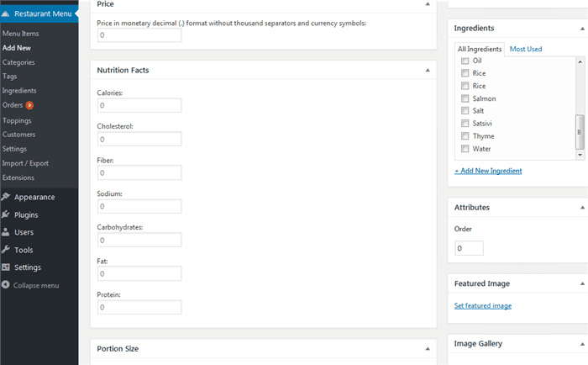Check the Salmon ingredient checkbox
Screen dimensions: 588x365
[x=465, y=98]
